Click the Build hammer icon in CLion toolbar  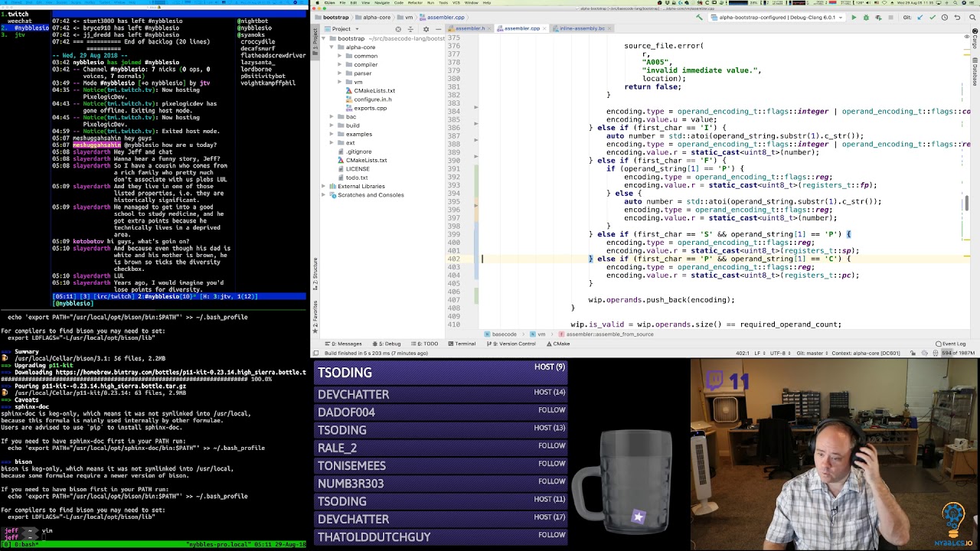pos(699,18)
